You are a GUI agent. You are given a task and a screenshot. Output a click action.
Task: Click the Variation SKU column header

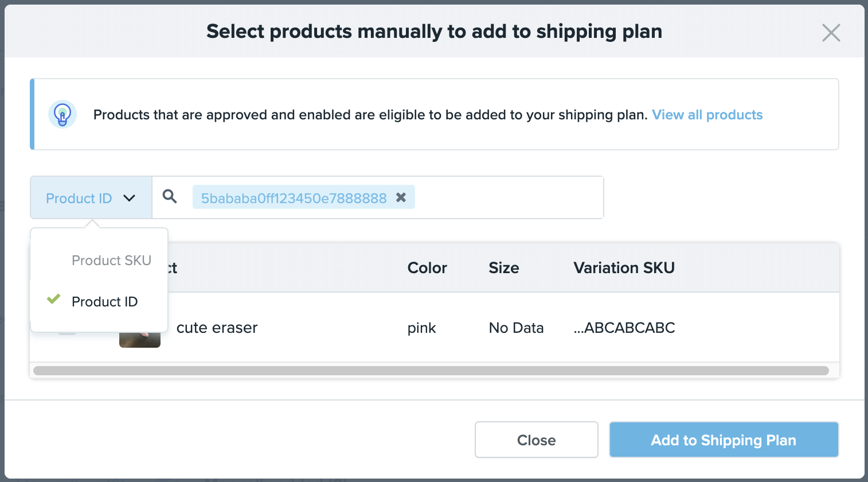[x=624, y=268]
